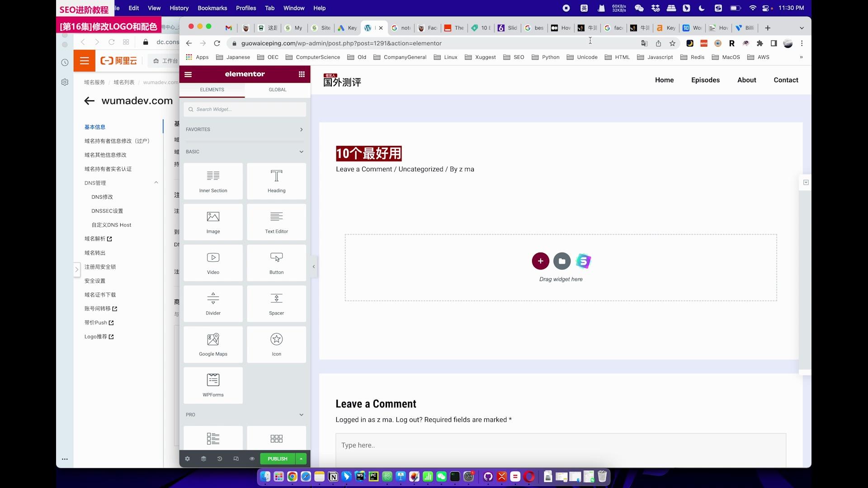This screenshot has height=488, width=868.
Task: Open the Profiles menu in menu bar
Action: coord(246,8)
